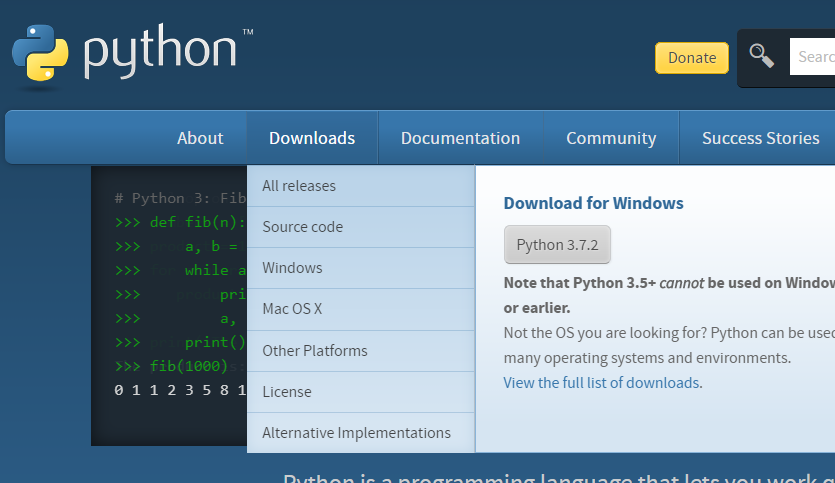Open the Success Stories navigation menu
This screenshot has height=483, width=835.
(x=760, y=138)
